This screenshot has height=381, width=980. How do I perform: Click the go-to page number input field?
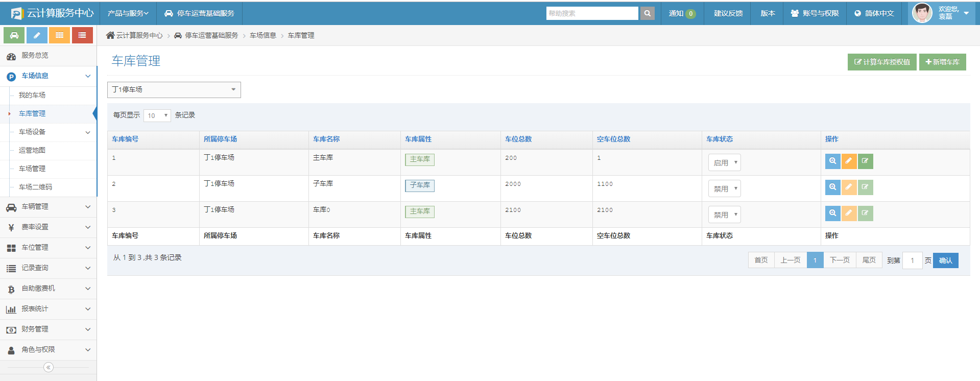pos(912,260)
